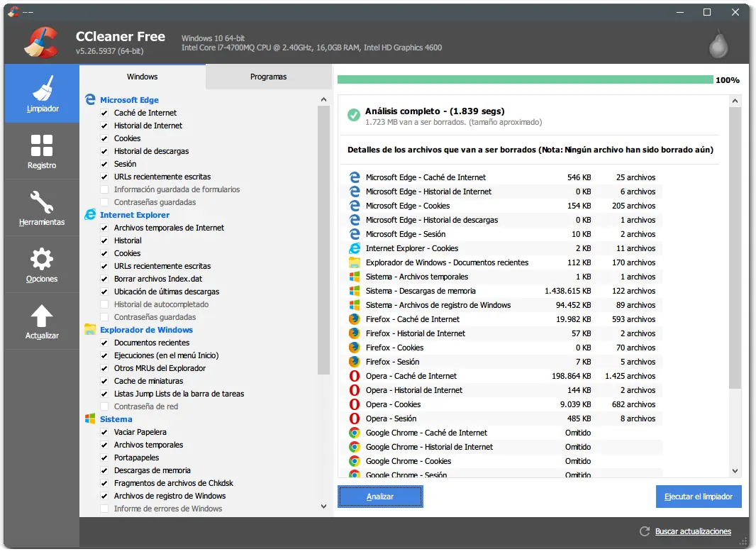Click the Firefox icon beside 'Firefox - Caché de Internet'

[355, 319]
